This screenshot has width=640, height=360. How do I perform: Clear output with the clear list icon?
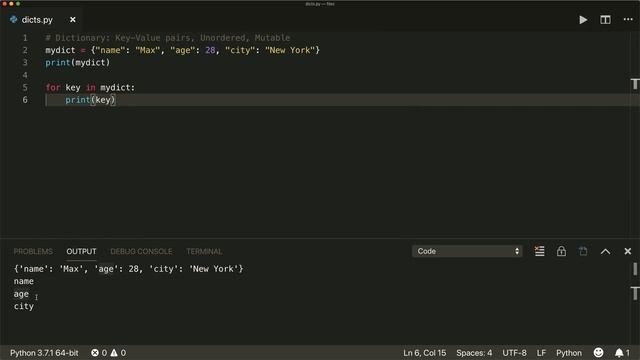tap(539, 251)
